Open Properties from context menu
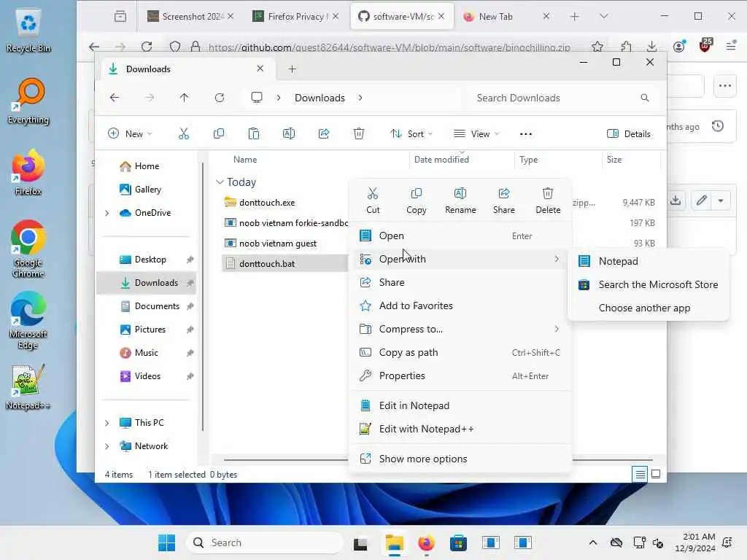Screen dimensions: 747x560 click(x=460, y=376)
